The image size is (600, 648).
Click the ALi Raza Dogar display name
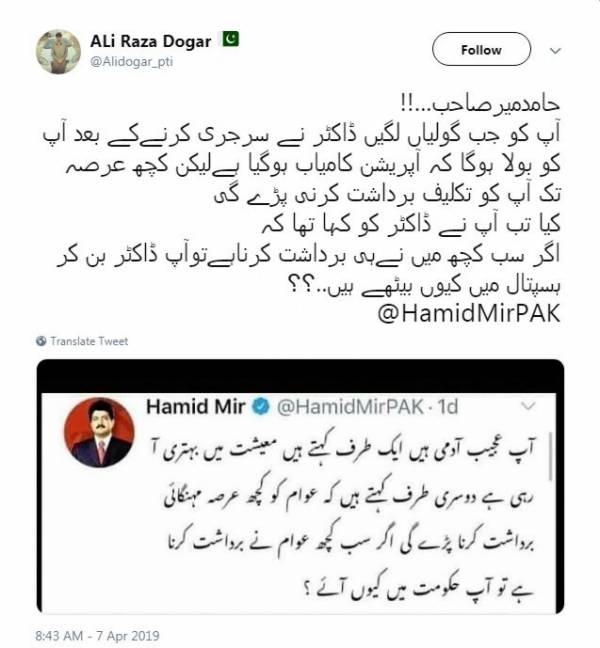point(150,41)
